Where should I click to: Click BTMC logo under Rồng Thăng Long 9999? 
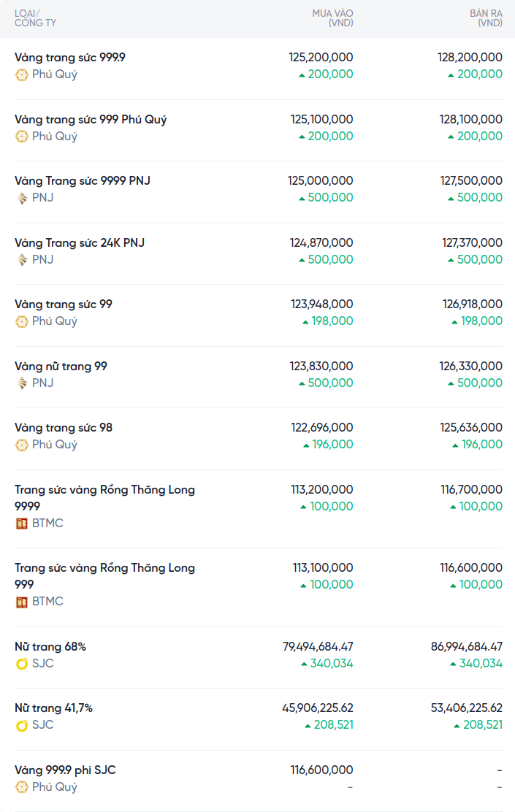(x=22, y=524)
